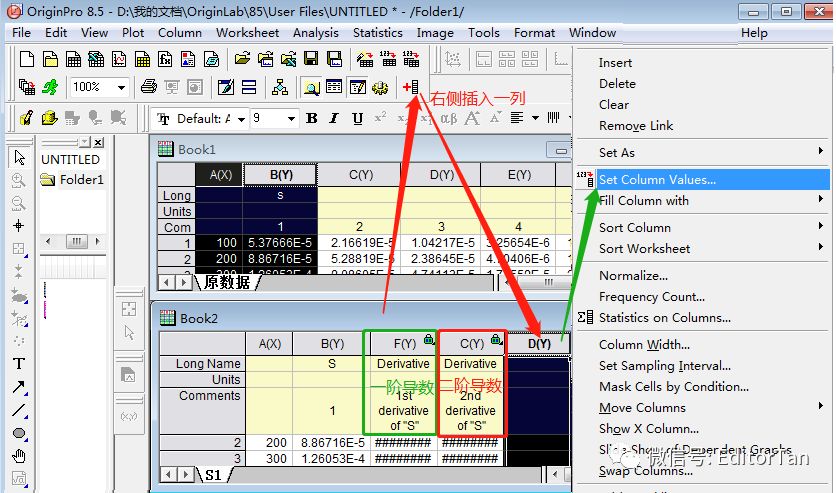
Task: Click the New Function (fx) icon
Action: (165, 59)
